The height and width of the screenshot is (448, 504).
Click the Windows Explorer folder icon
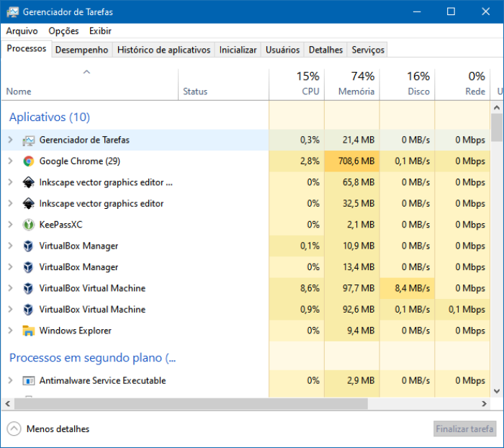tap(28, 331)
